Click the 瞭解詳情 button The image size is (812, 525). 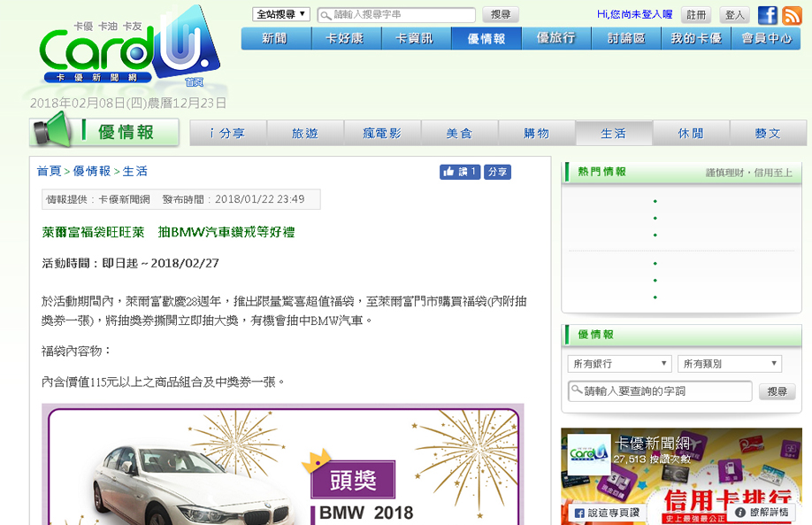pos(762,512)
